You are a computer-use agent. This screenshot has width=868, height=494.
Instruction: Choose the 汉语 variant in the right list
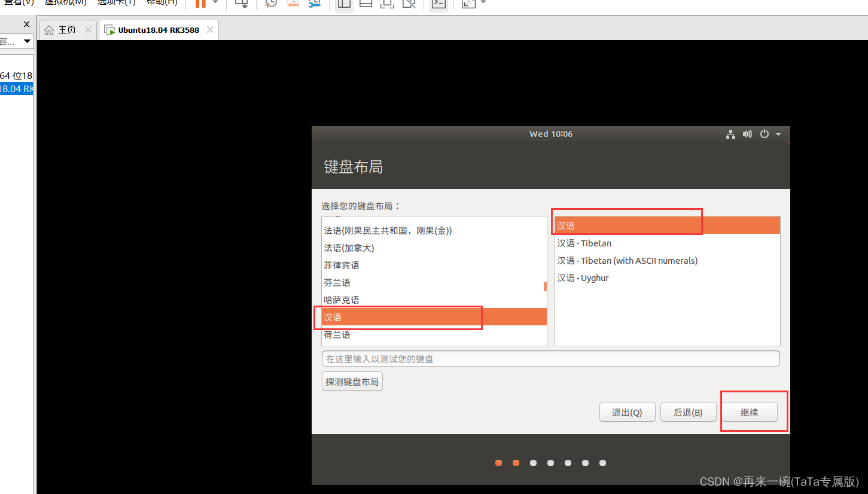[668, 225]
